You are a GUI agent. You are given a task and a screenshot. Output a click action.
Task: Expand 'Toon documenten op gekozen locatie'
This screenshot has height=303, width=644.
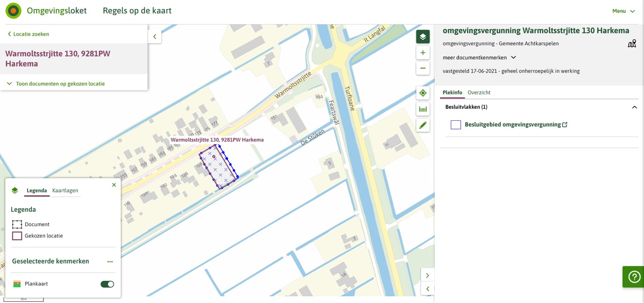[x=56, y=84]
